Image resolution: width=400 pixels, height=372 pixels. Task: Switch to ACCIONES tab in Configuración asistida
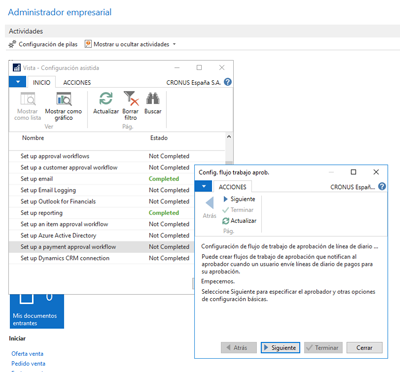coord(77,82)
